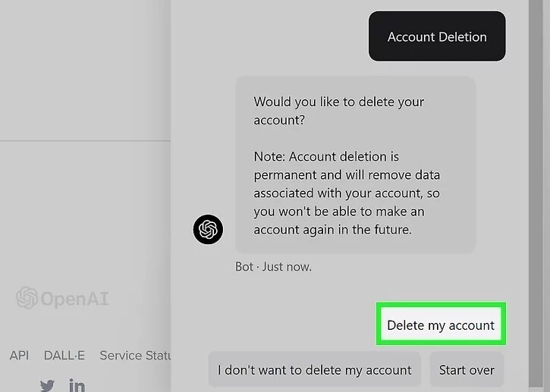
Task: Open the LinkedIn icon link
Action: pos(77,384)
